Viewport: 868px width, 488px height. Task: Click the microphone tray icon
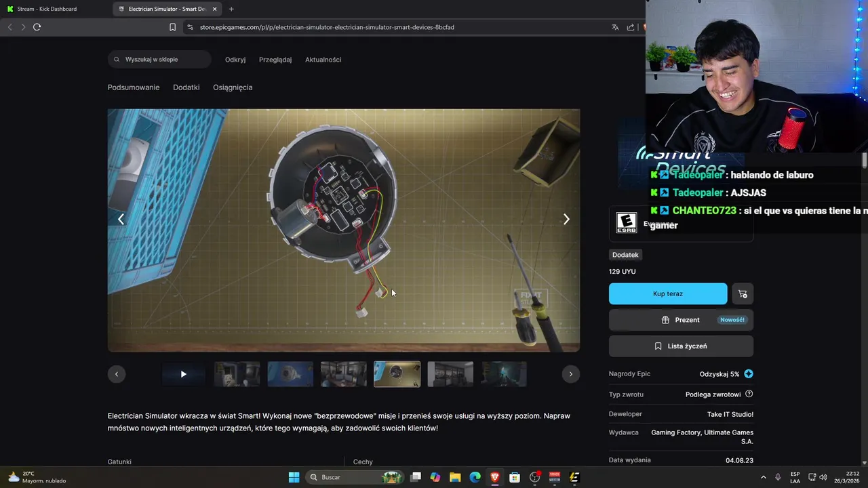[778, 477]
